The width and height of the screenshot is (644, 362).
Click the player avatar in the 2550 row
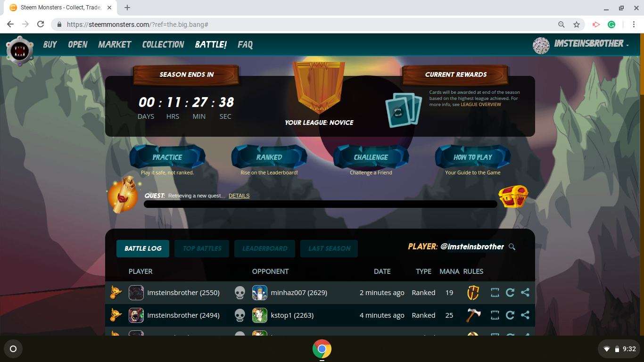point(136,293)
